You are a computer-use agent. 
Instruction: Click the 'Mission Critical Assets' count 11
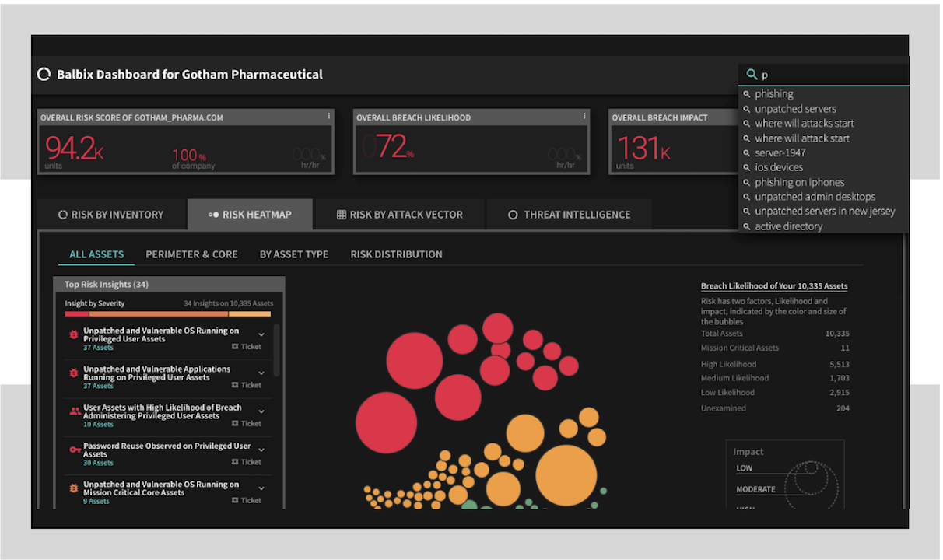pyautogui.click(x=845, y=348)
